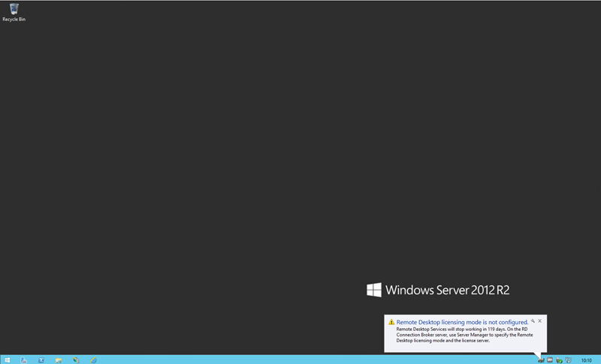Open the Windows Start button
The image size is (601, 364).
pyautogui.click(x=7, y=359)
